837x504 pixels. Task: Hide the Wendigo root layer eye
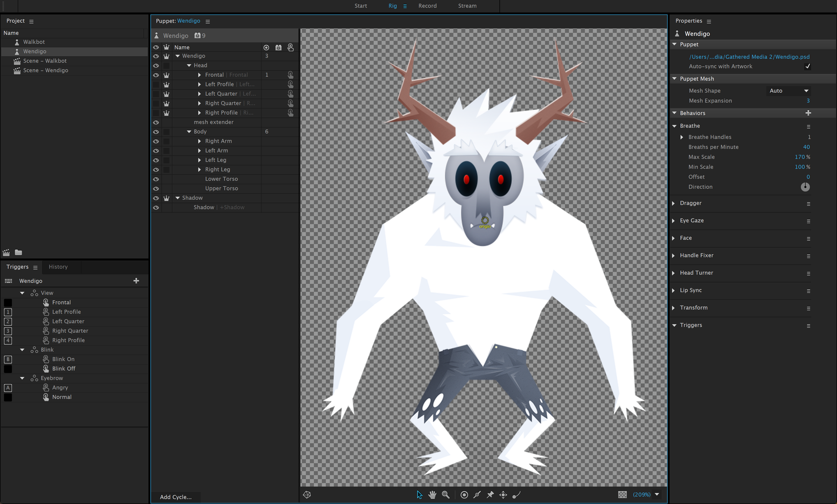[x=156, y=56]
